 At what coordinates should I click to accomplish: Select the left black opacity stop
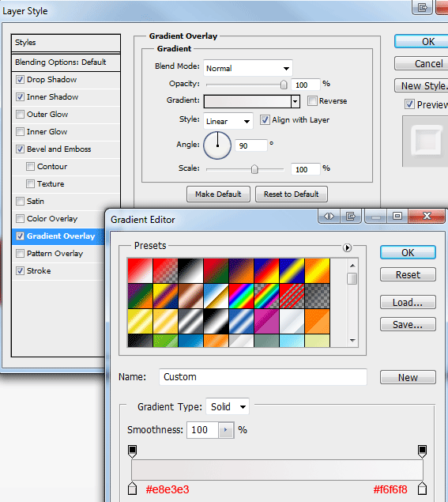[x=132, y=451]
